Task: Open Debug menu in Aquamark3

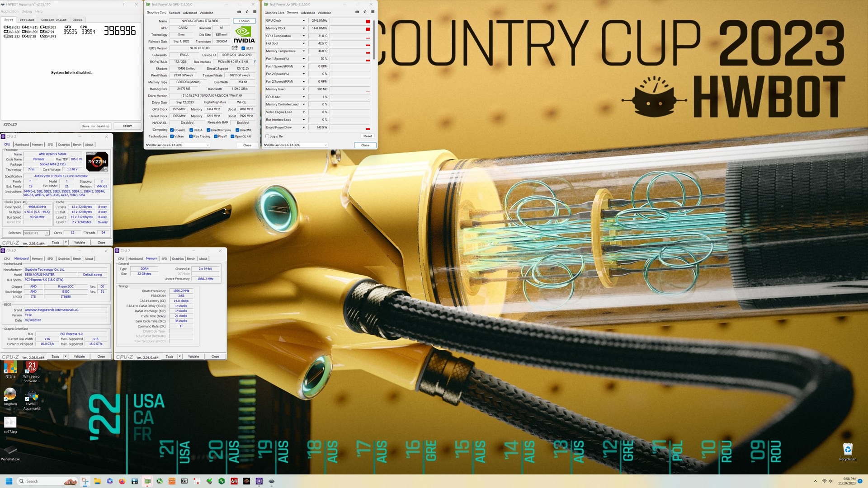Action: point(27,11)
